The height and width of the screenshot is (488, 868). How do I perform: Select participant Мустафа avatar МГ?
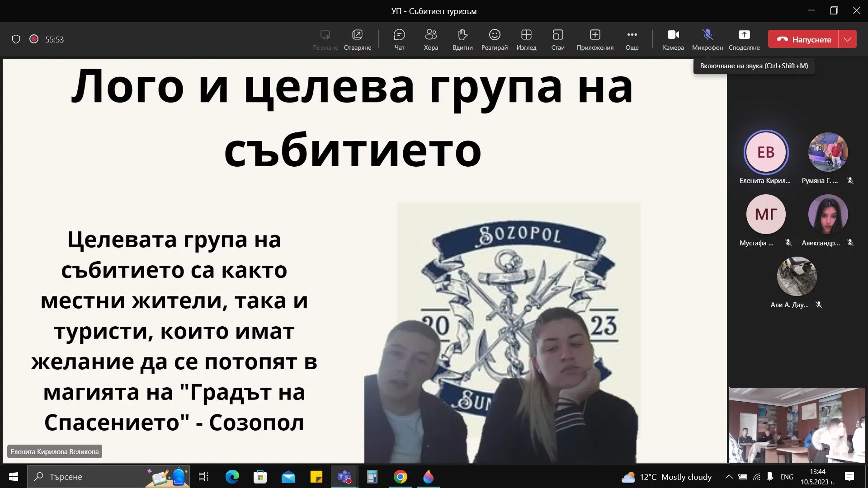766,214
